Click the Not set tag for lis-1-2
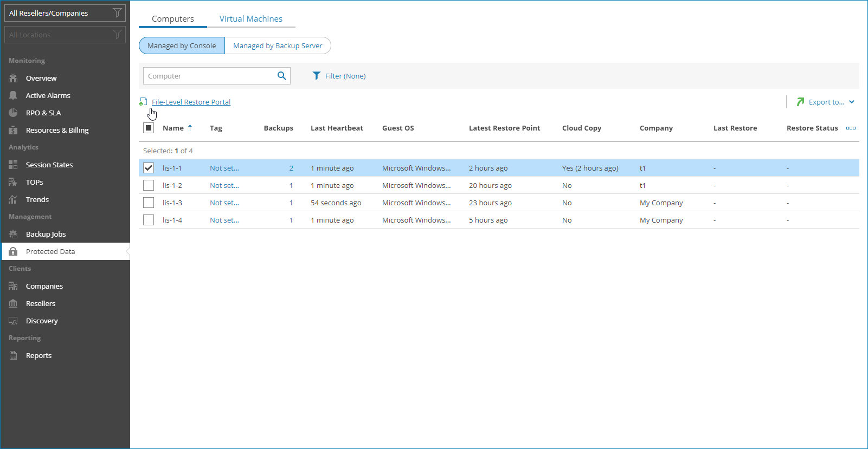 pyautogui.click(x=224, y=185)
